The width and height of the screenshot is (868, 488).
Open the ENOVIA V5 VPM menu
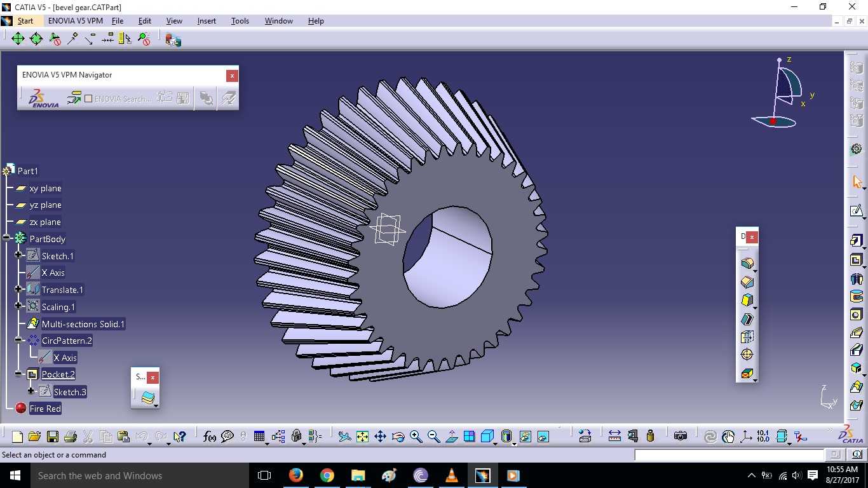coord(76,21)
